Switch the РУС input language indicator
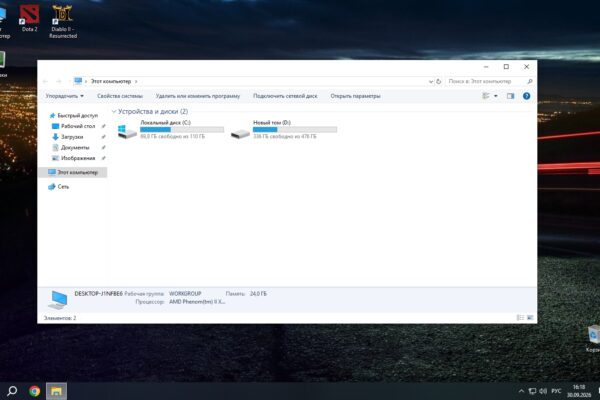Viewport: 600px width, 400px height. click(556, 391)
